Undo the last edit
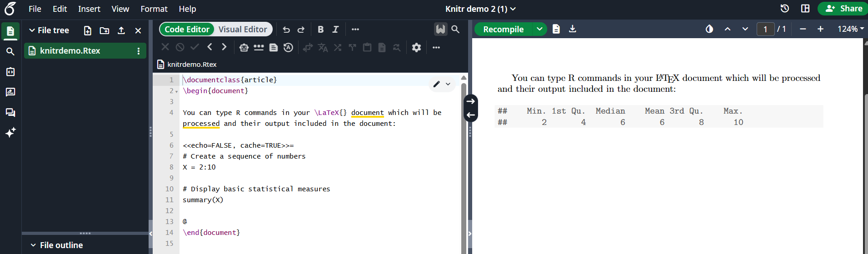The image size is (868, 254). tap(286, 30)
